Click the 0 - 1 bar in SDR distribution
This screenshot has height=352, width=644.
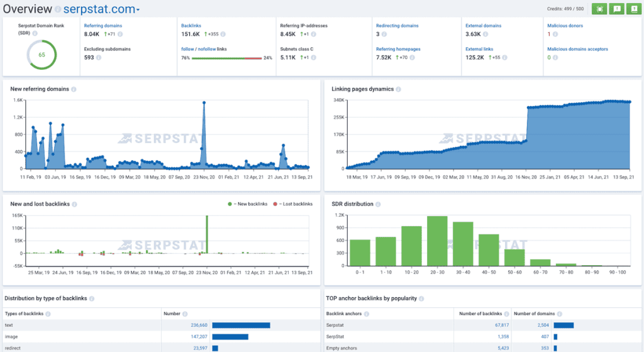(360, 253)
